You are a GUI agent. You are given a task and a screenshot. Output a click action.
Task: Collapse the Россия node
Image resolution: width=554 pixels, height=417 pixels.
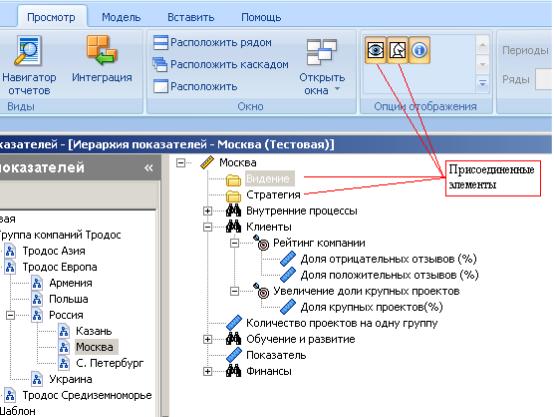click(x=11, y=315)
